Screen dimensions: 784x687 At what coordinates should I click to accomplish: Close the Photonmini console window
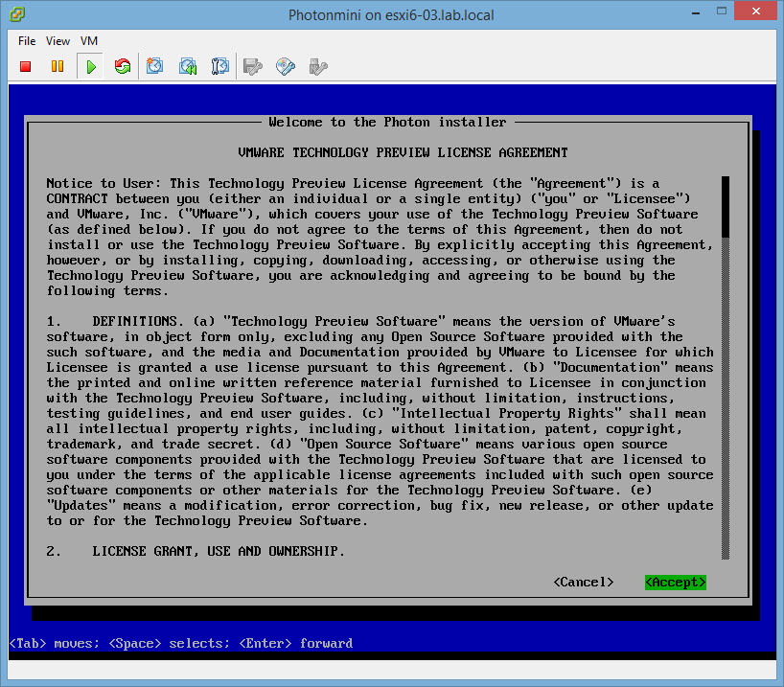(x=756, y=11)
